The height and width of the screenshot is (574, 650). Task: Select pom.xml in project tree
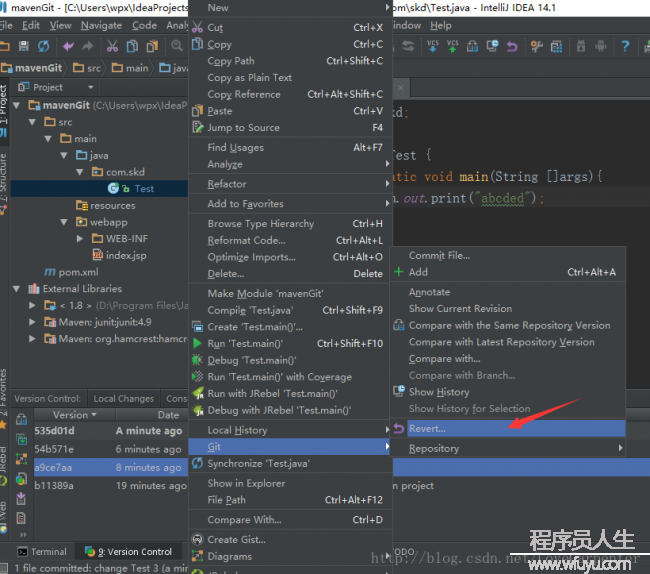click(78, 272)
